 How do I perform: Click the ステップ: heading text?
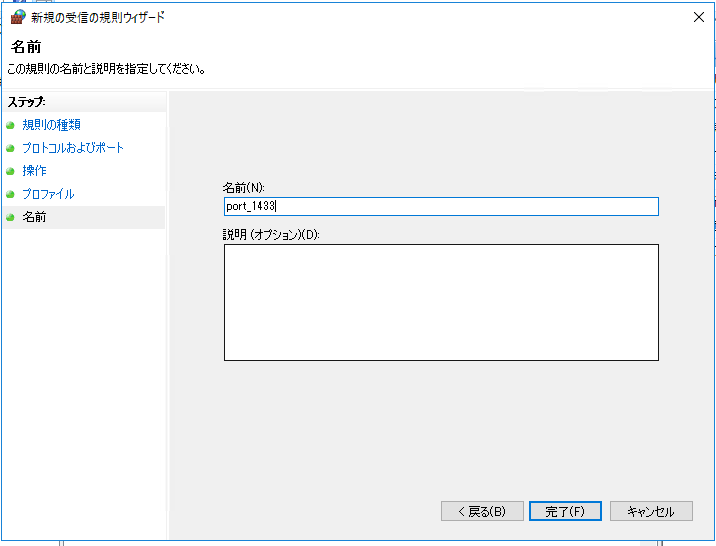tap(26, 102)
